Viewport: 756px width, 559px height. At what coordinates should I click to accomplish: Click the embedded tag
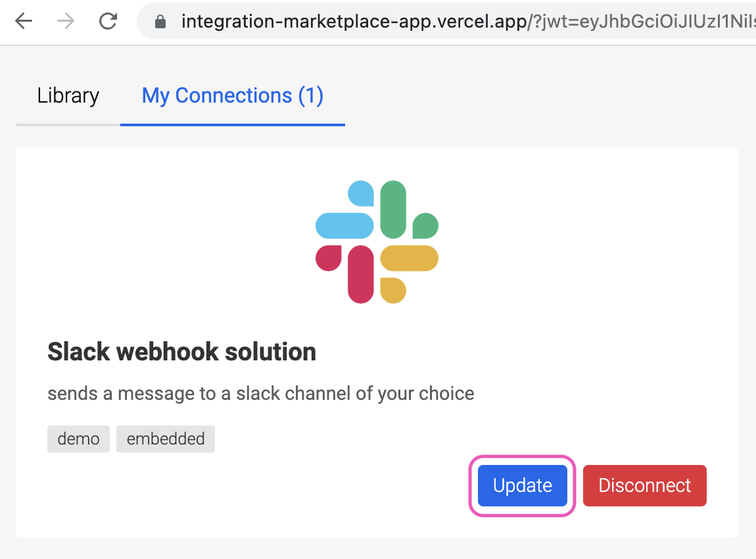click(165, 439)
